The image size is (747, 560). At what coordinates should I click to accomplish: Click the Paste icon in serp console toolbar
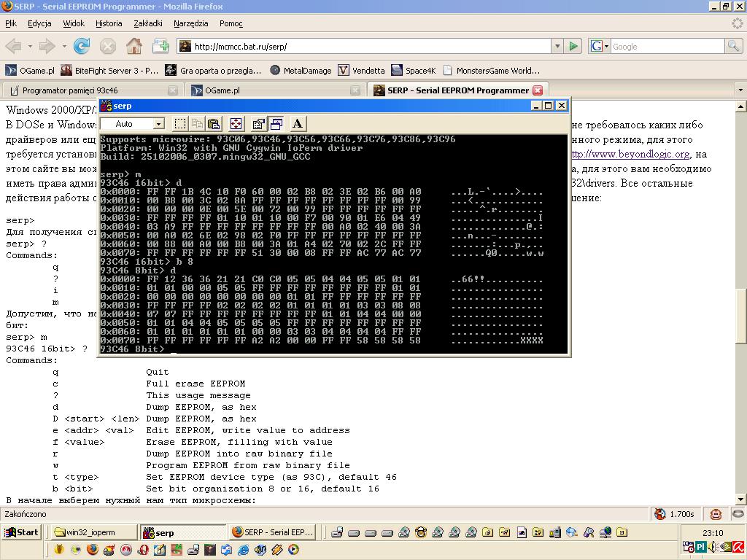pyautogui.click(x=214, y=124)
